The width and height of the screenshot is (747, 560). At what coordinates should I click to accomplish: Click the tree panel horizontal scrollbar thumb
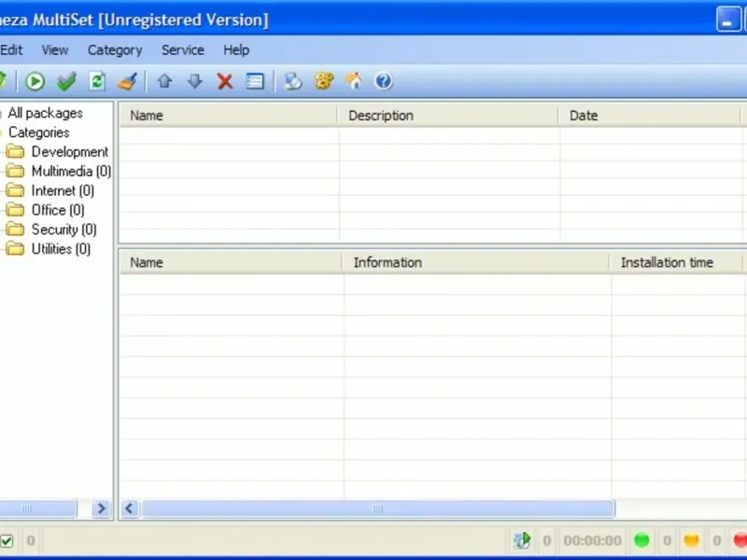point(37,509)
